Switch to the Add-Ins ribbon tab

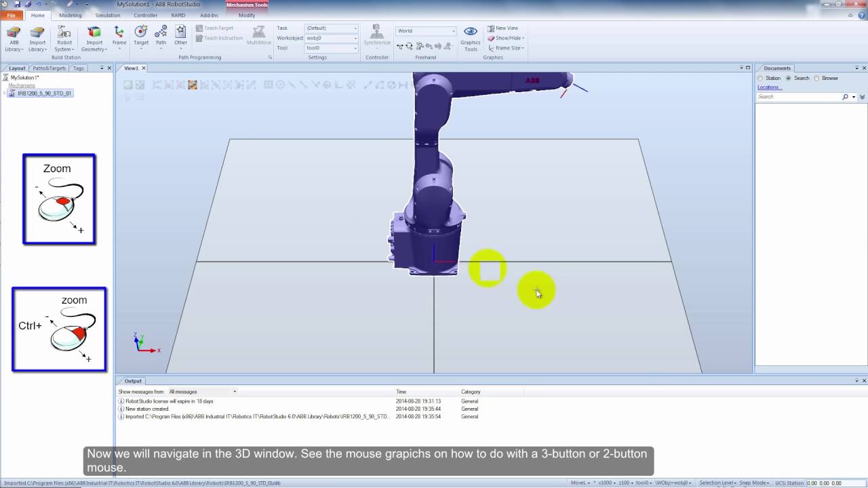209,15
